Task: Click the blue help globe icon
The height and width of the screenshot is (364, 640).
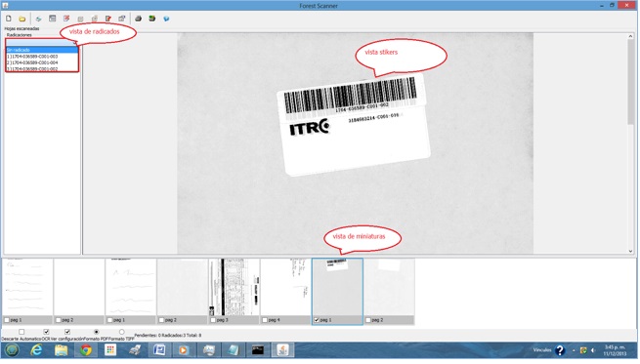Action: [166, 19]
